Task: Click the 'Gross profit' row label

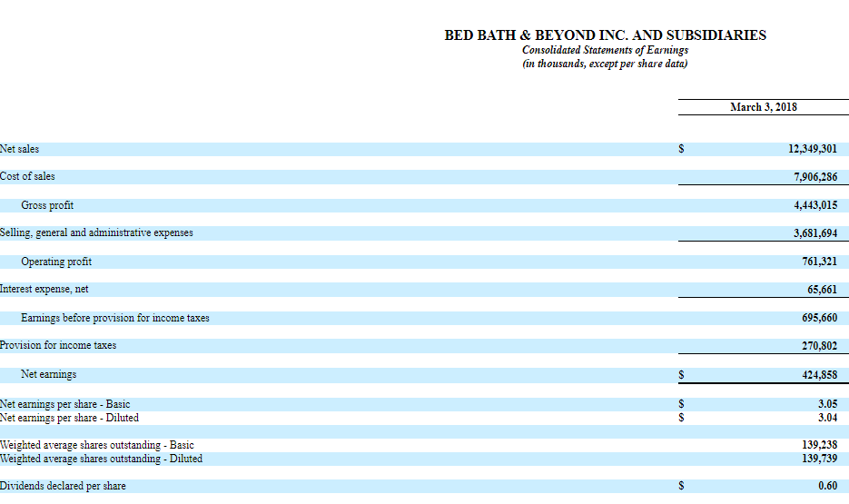Action: coord(47,205)
